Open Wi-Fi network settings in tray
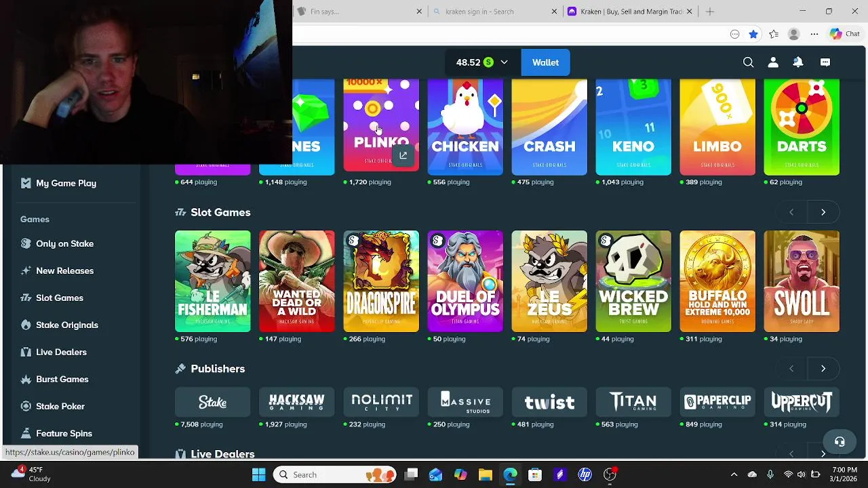868x488 pixels. pyautogui.click(x=788, y=474)
